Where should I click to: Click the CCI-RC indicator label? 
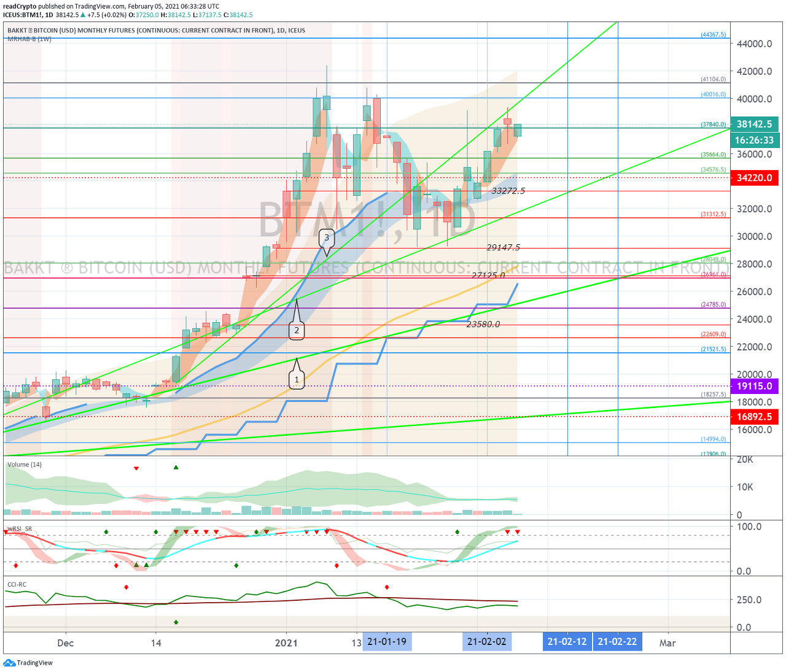(17, 585)
